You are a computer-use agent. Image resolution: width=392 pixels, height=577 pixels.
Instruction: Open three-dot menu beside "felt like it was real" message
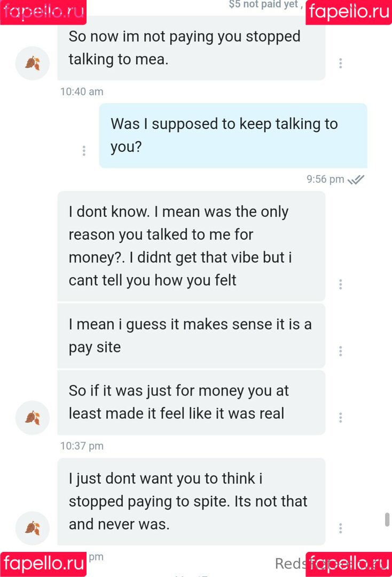340,417
